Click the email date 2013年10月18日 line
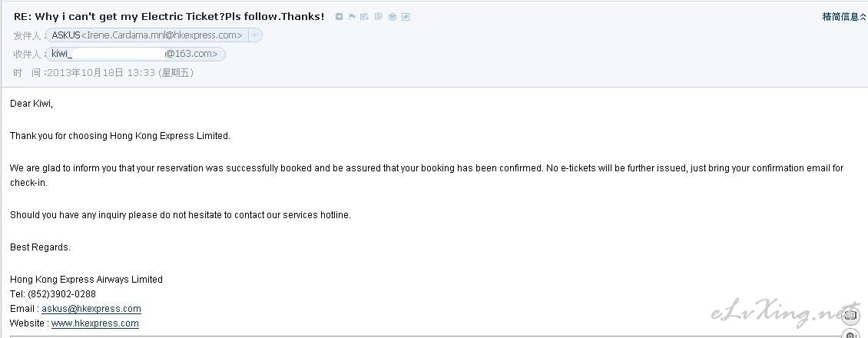 pos(104,73)
